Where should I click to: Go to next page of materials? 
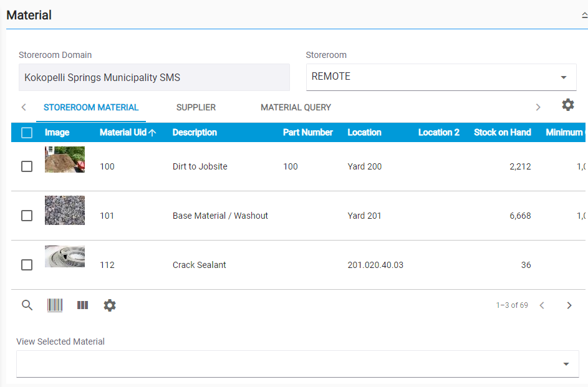[569, 305]
